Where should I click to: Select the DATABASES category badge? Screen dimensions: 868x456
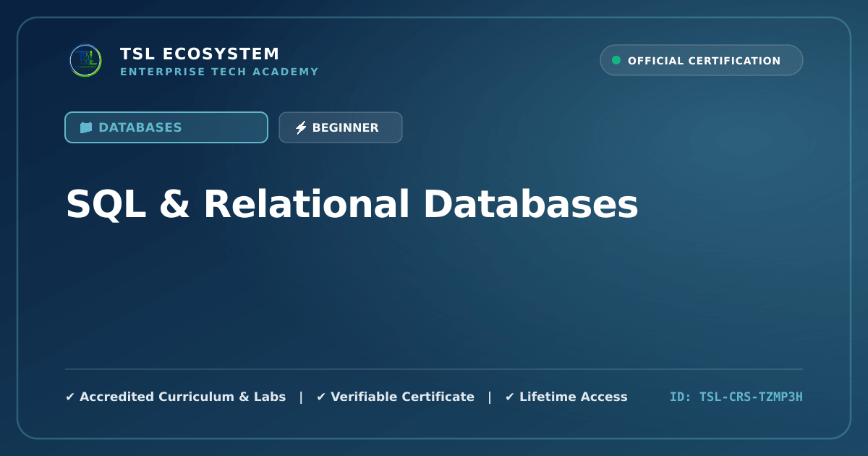tap(166, 127)
